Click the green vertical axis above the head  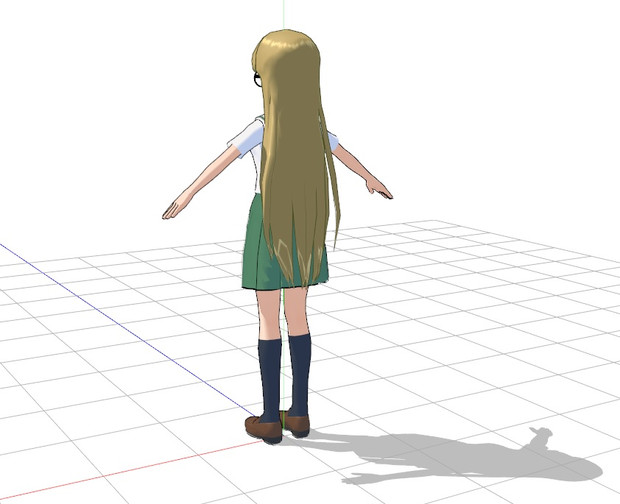coord(283,14)
